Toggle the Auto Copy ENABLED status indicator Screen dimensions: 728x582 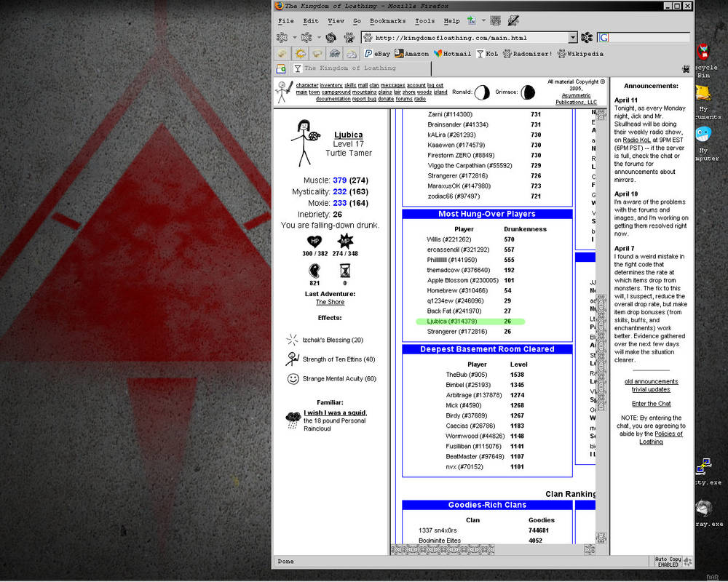click(668, 562)
